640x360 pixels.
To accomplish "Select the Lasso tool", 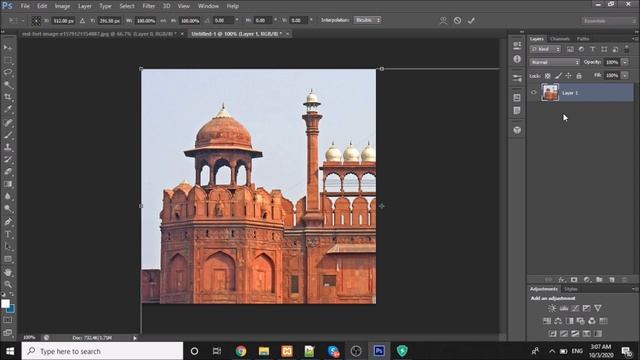I will tap(8, 73).
